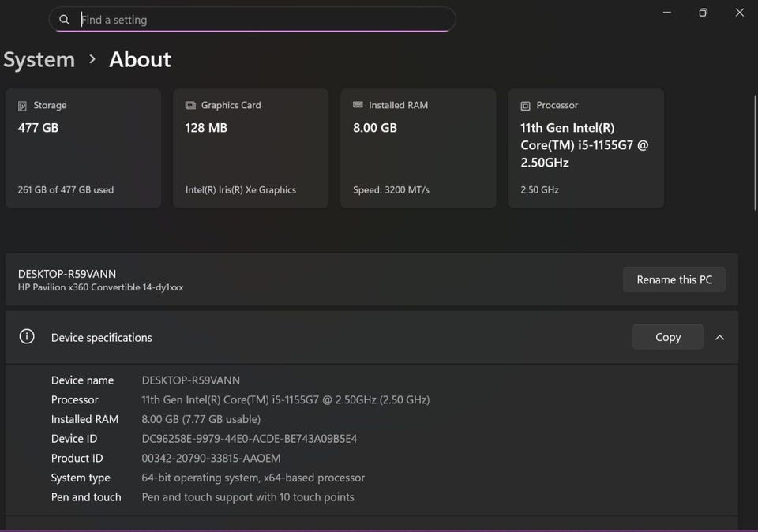
Task: Click the Installed RAM 8.00 GB tile
Action: coord(418,148)
